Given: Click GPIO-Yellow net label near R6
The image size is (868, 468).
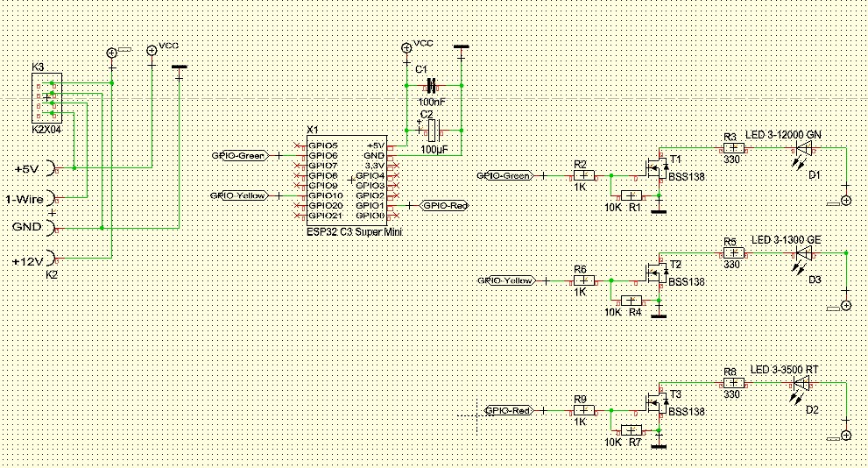Looking at the screenshot, I should click(x=505, y=280).
